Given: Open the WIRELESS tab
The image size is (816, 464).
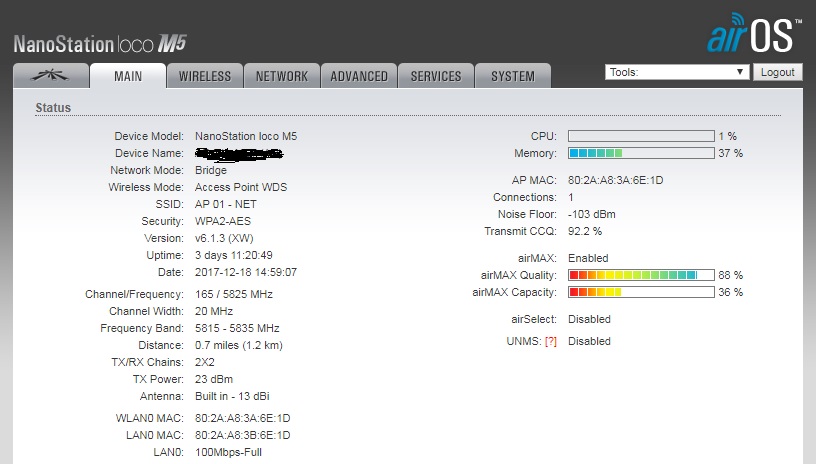Looking at the screenshot, I should tap(205, 76).
